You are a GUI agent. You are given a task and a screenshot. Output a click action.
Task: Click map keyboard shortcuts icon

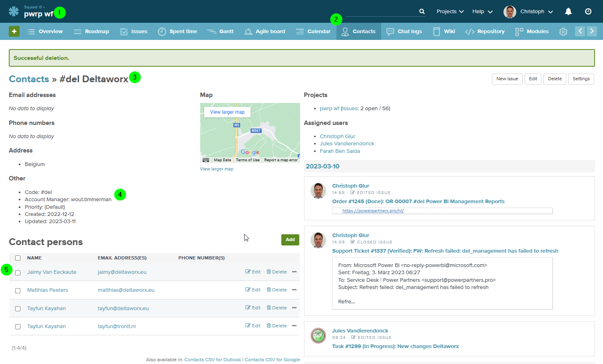tap(206, 160)
